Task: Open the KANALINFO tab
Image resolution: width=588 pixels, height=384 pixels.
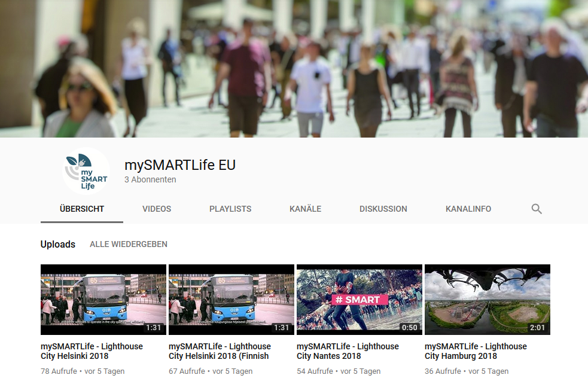Action: coord(468,209)
